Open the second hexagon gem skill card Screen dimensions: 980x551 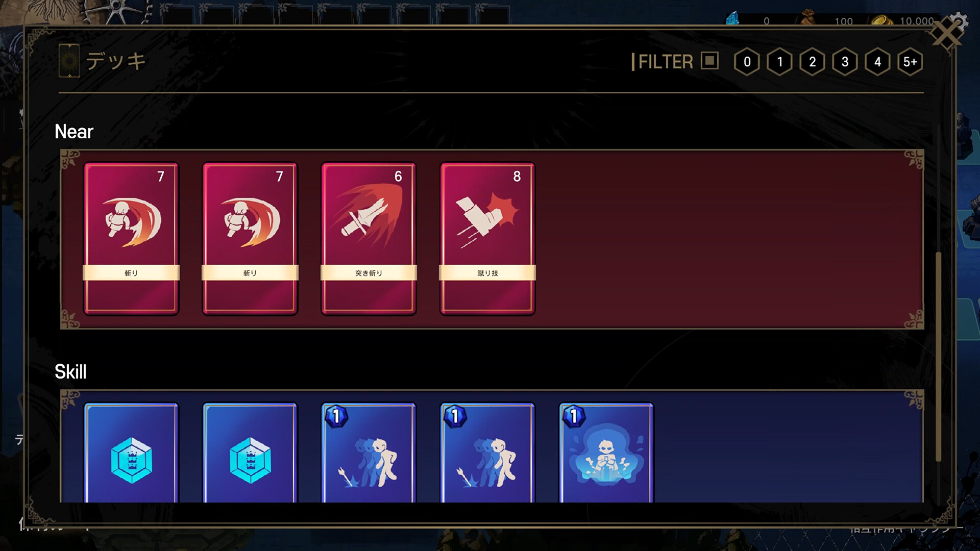(250, 453)
